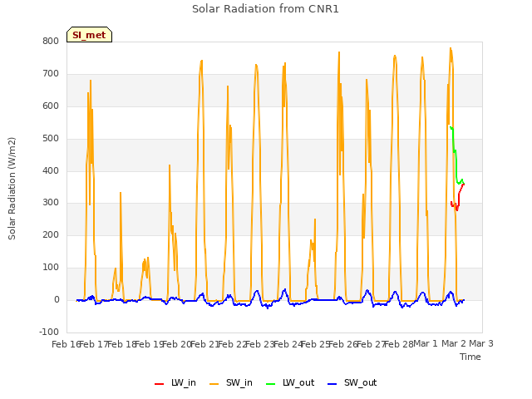Toggle the LW_out legend entry
532x399 pixels.
(290, 382)
